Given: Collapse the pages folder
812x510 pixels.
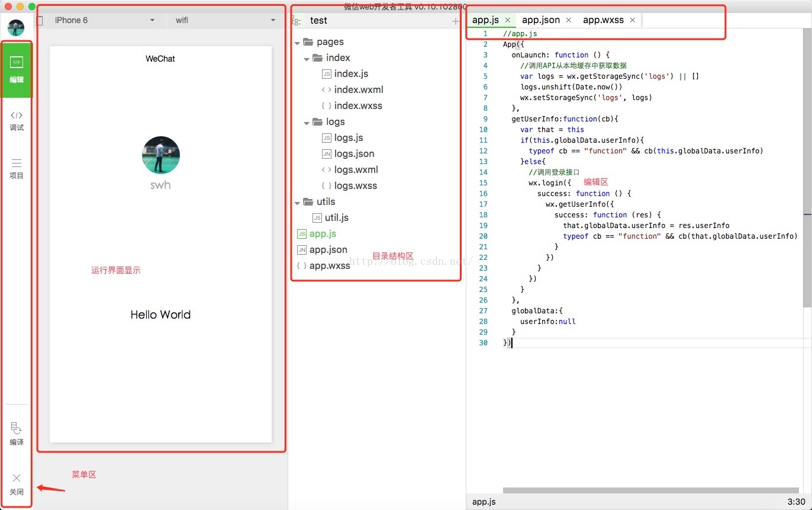Looking at the screenshot, I should coord(298,42).
